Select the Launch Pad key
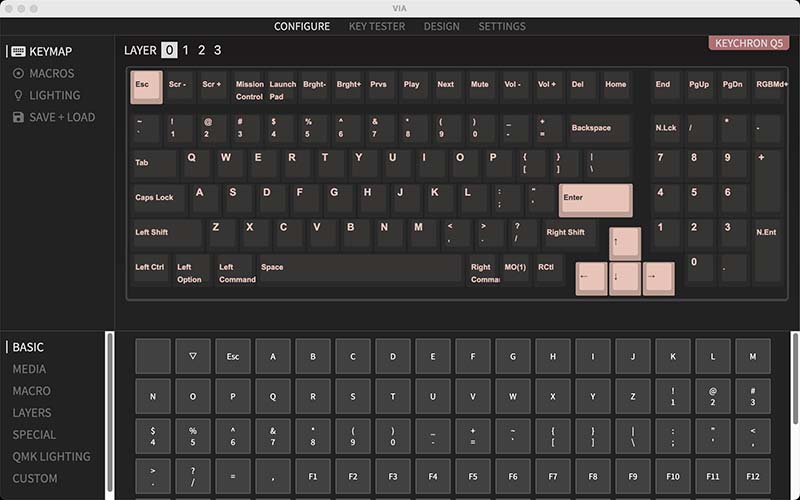Viewport: 800px width, 500px height. click(282, 87)
